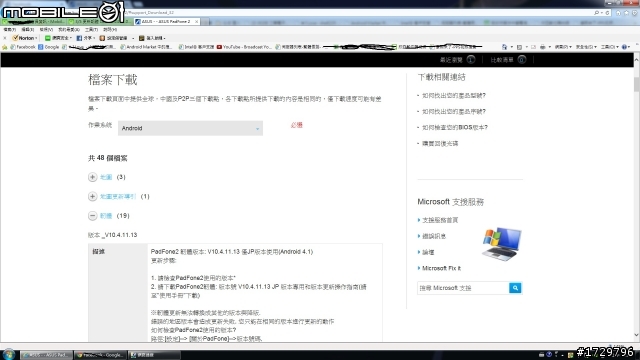Click the Windows Start orb

(9, 354)
